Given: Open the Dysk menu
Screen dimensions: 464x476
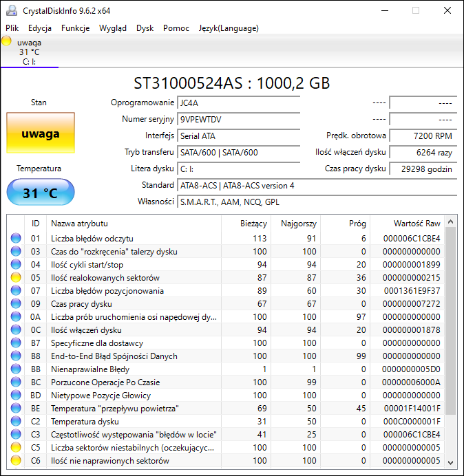Looking at the screenshot, I should [x=145, y=28].
